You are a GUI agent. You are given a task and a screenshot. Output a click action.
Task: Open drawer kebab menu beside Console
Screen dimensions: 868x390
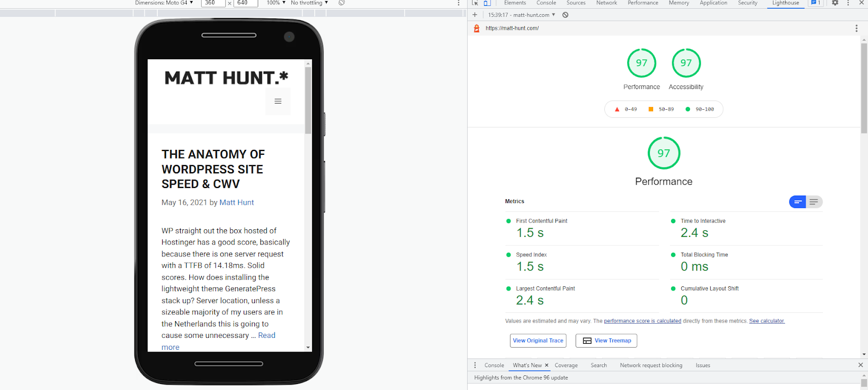point(475,365)
